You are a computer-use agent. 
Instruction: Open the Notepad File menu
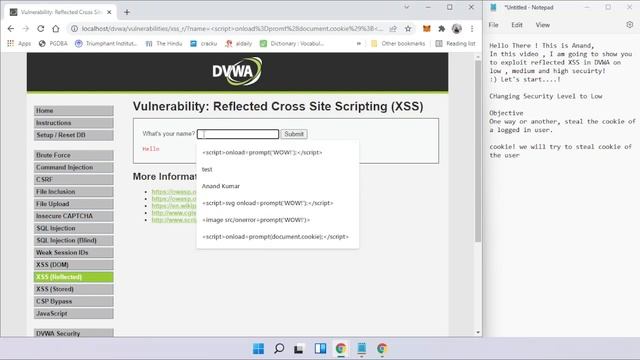493,25
